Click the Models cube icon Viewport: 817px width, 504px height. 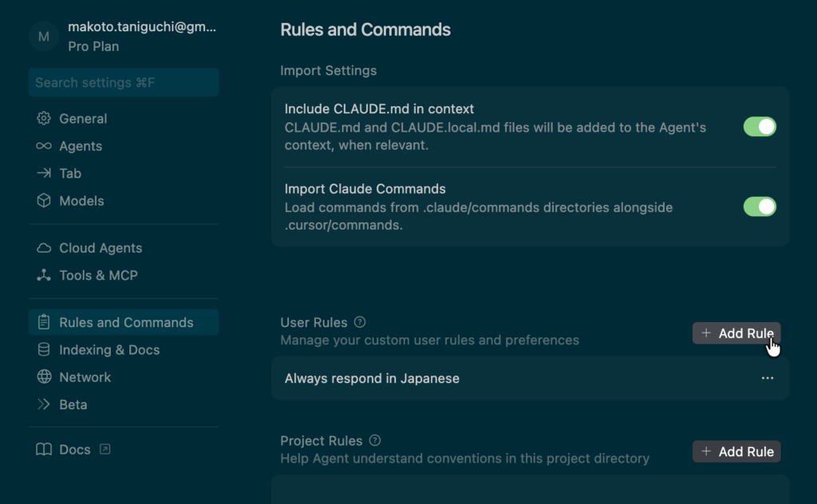pyautogui.click(x=44, y=201)
